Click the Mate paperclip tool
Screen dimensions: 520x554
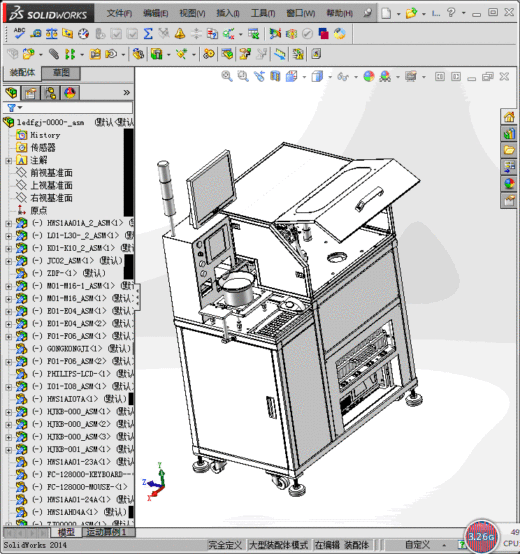coord(54,54)
